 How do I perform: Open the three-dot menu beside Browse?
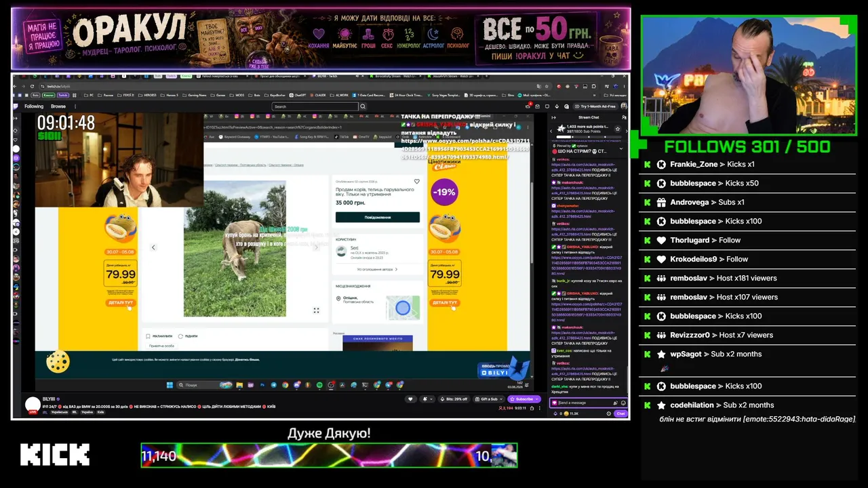75,106
